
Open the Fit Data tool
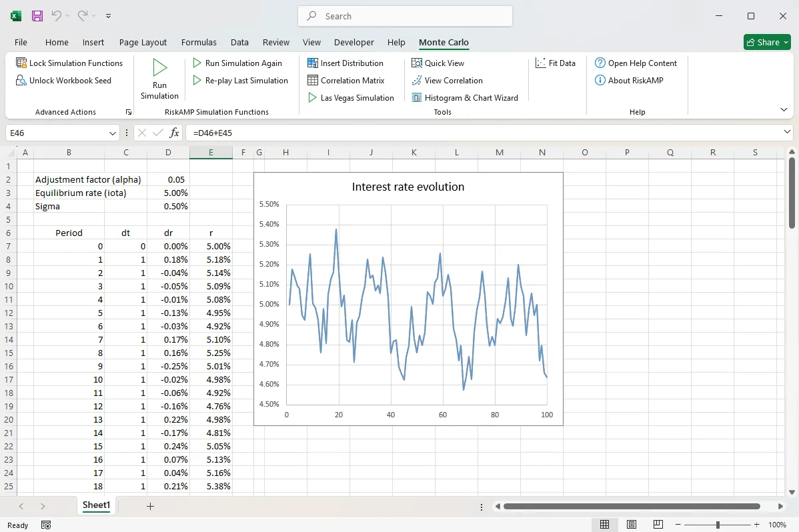pos(557,63)
